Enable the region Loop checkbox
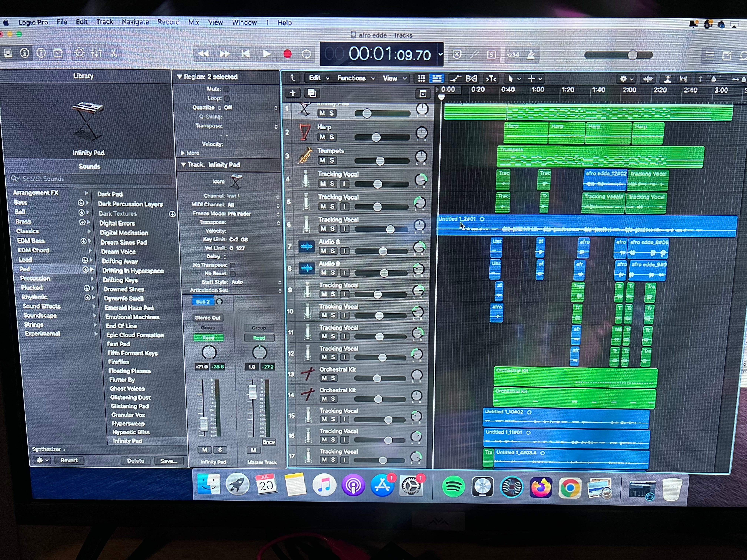This screenshot has width=747, height=560. point(227,98)
